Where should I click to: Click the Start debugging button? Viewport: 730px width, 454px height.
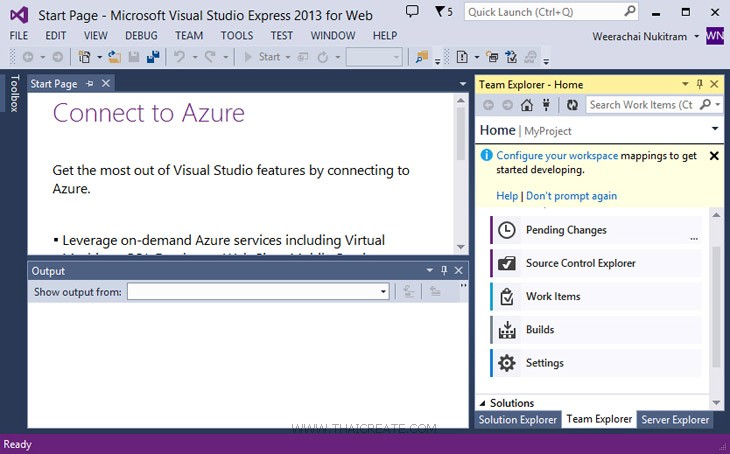262,57
